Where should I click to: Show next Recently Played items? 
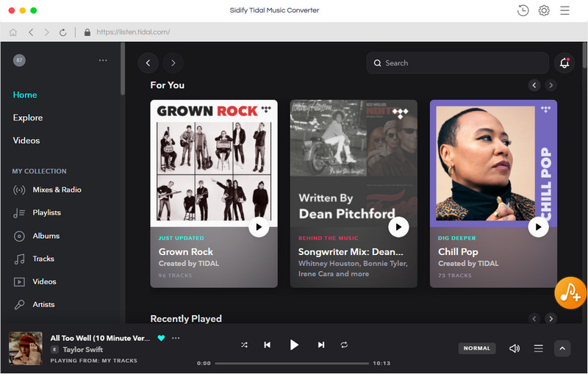tap(551, 319)
